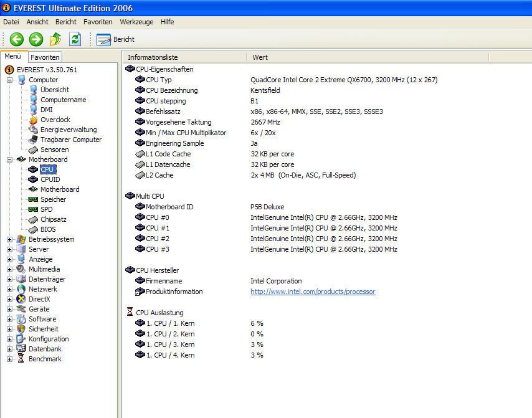Image resolution: width=532 pixels, height=418 pixels.
Task: Refresh the page with the refresh icon
Action: [x=75, y=39]
